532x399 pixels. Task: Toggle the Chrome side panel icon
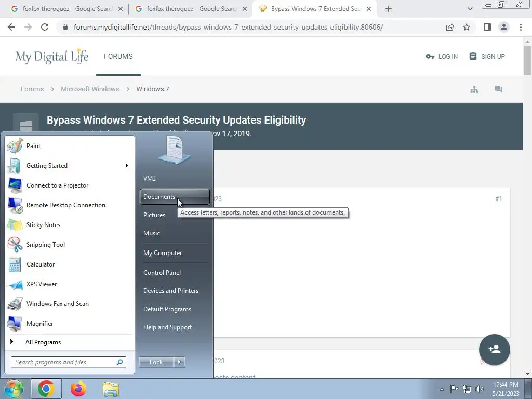pyautogui.click(x=487, y=27)
